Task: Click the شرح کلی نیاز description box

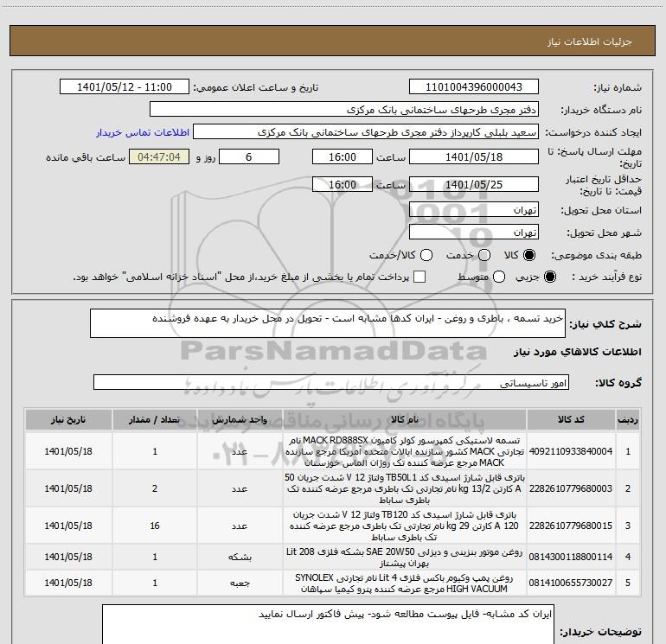Action: 328,323
